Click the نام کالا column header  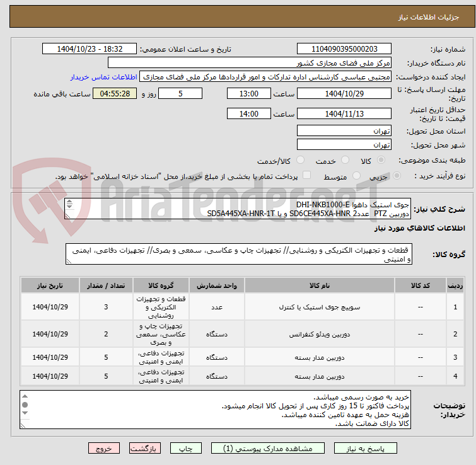[x=320, y=285]
